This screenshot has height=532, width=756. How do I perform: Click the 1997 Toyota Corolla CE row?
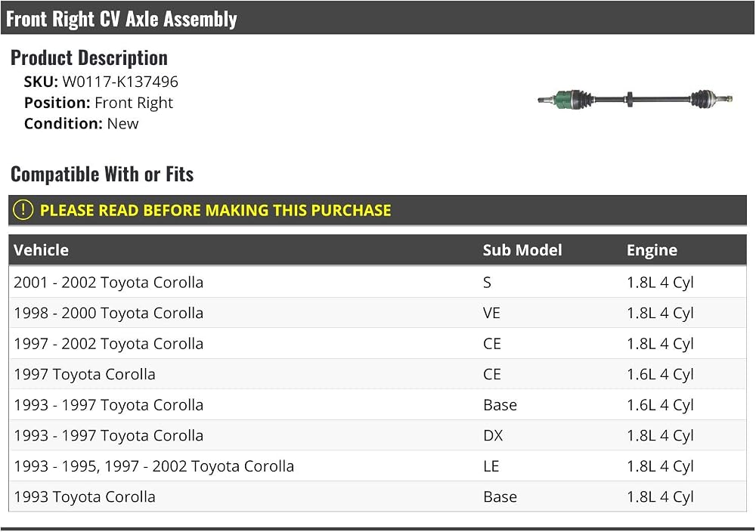coord(377,374)
